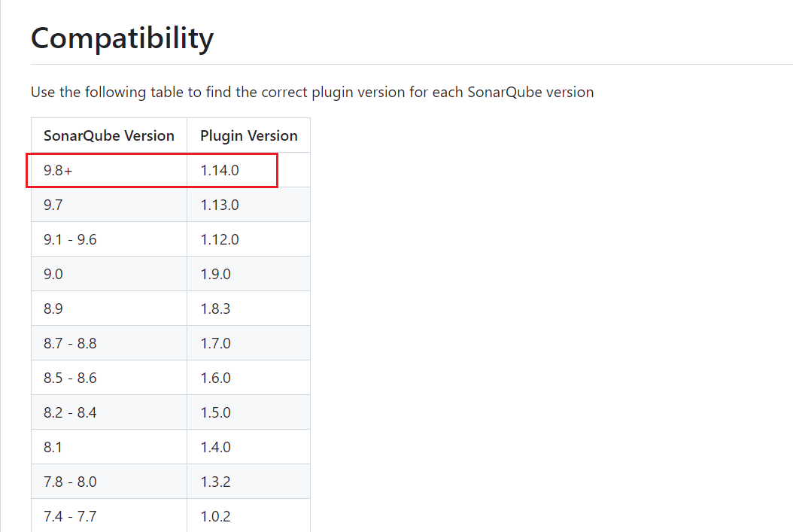Select the SonarQube Version column header
The width and height of the screenshot is (793, 532).
(109, 135)
